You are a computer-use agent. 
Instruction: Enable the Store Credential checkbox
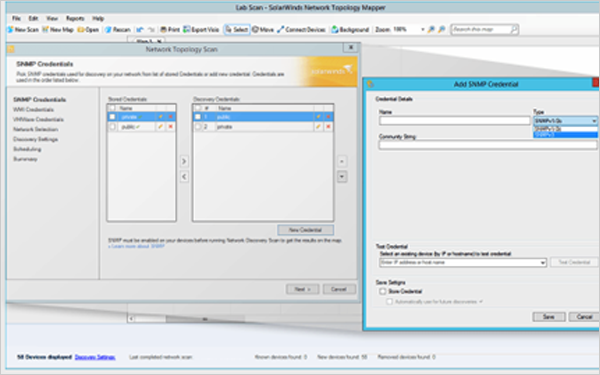coord(382,292)
